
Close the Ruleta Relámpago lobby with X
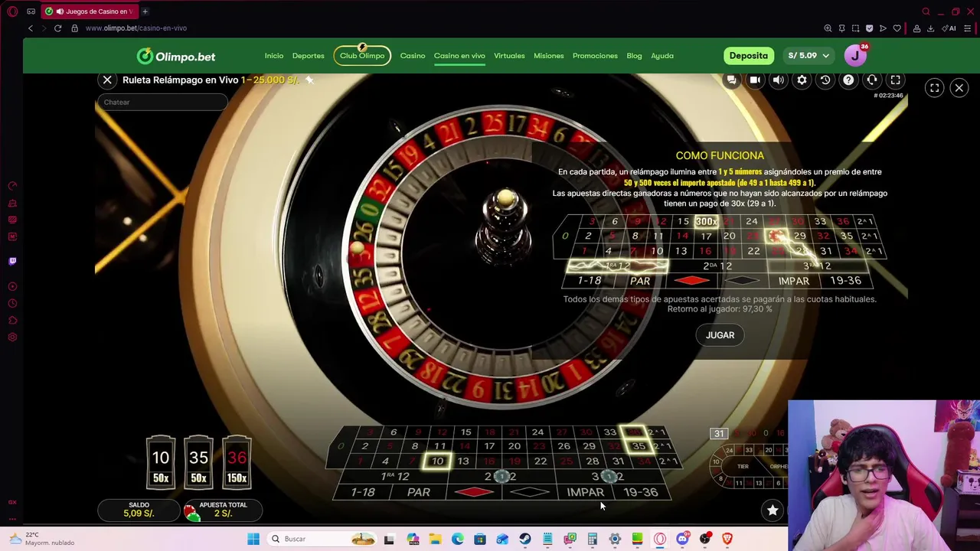pyautogui.click(x=107, y=80)
